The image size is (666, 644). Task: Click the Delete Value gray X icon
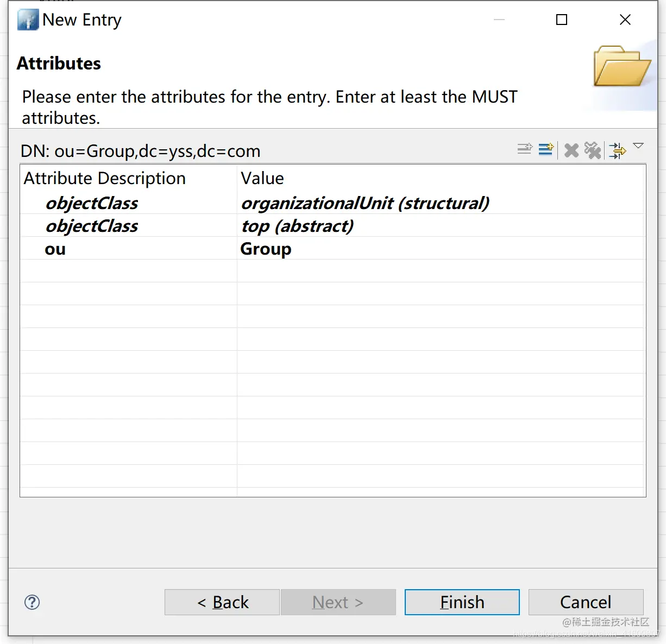click(x=571, y=150)
